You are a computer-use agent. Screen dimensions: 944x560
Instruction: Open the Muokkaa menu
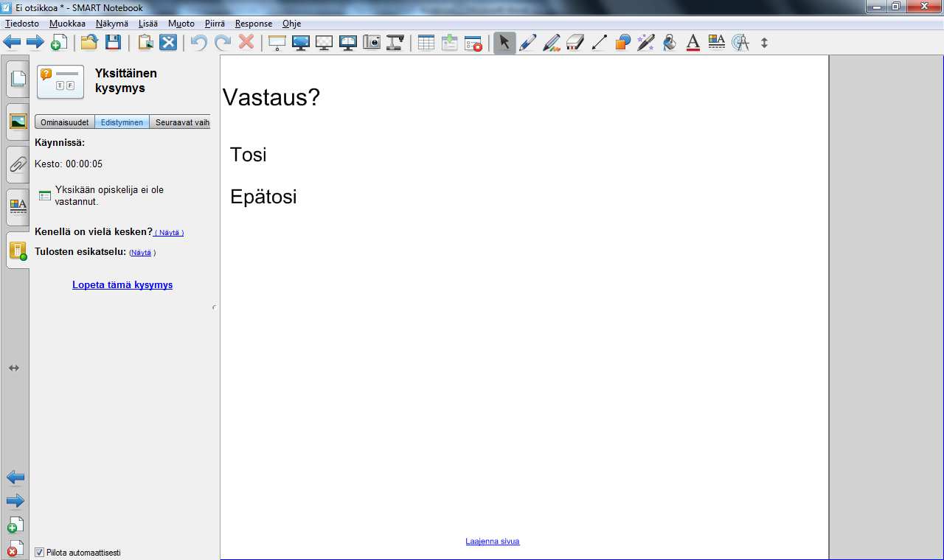[67, 24]
